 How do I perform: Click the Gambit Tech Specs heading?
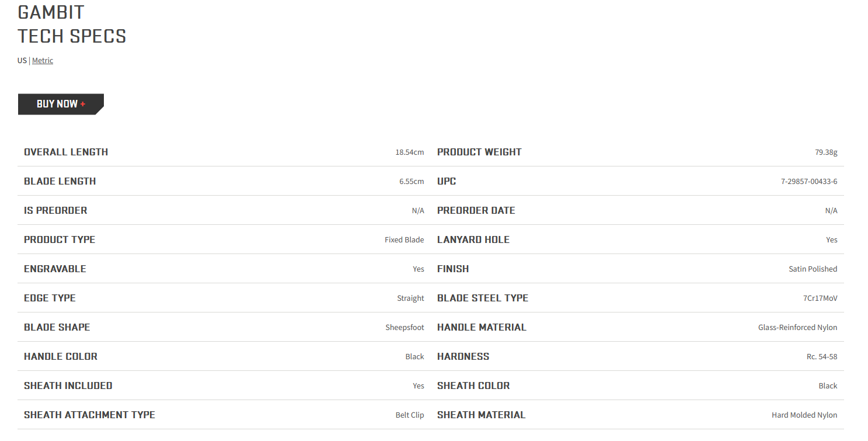tap(72, 24)
